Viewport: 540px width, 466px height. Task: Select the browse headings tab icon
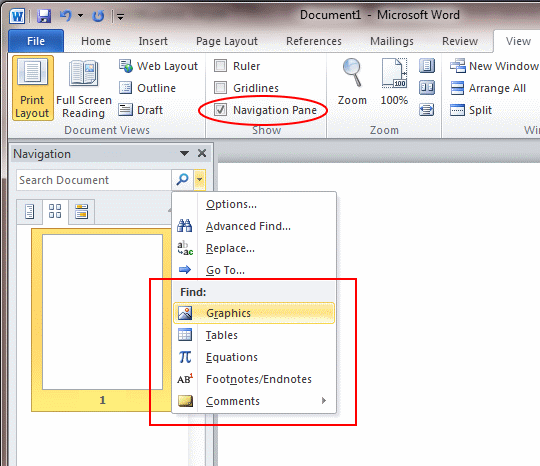(30, 211)
